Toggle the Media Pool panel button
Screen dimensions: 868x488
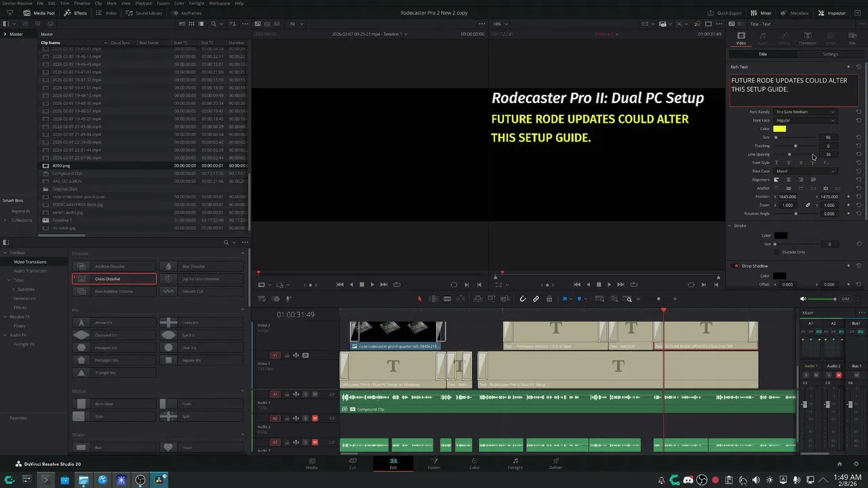(x=39, y=13)
